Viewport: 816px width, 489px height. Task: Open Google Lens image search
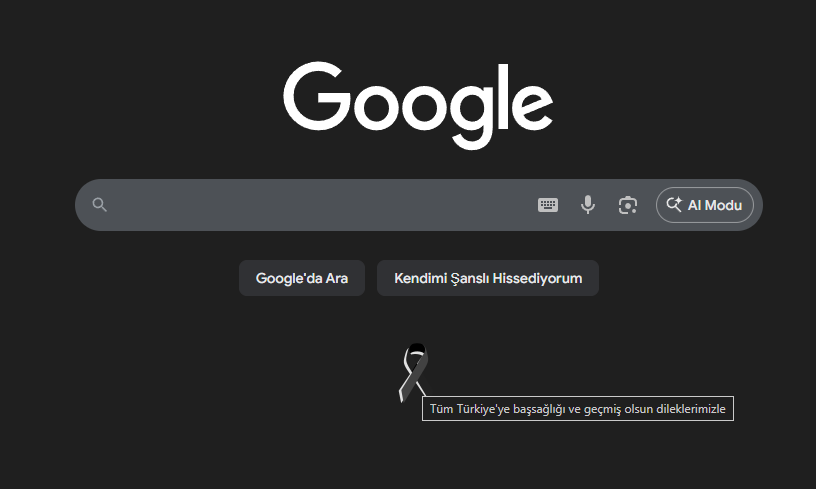(x=628, y=205)
